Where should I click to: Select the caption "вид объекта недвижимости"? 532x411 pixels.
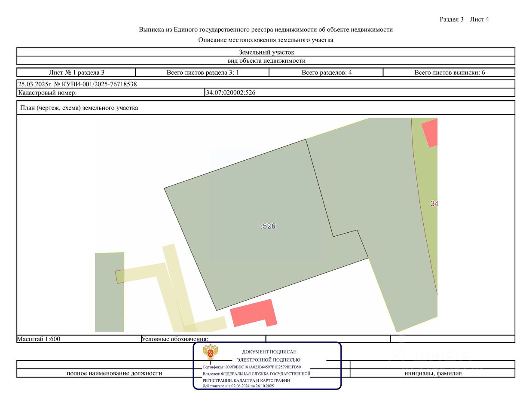pos(266,61)
